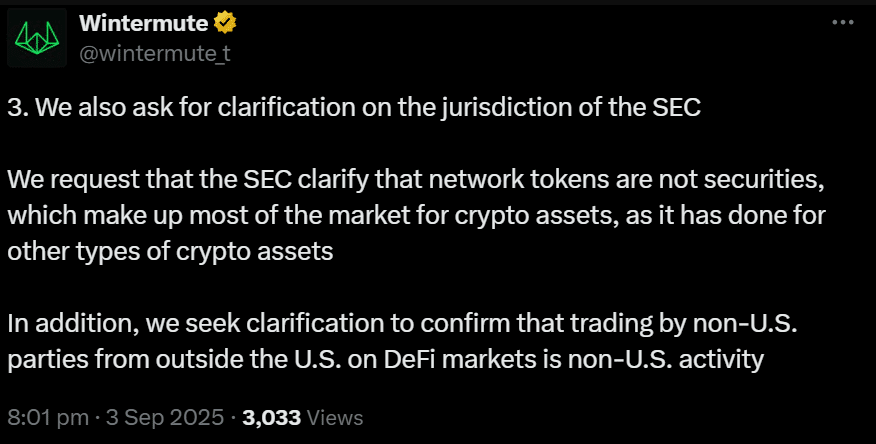The width and height of the screenshot is (876, 444).
Task: Click the line starting 'In addition, we seek'
Action: coord(402,324)
